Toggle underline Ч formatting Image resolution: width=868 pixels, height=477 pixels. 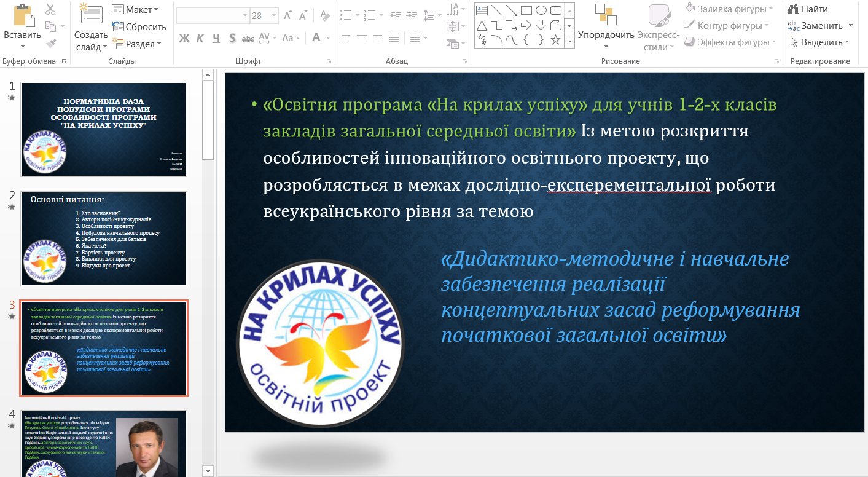(x=216, y=38)
